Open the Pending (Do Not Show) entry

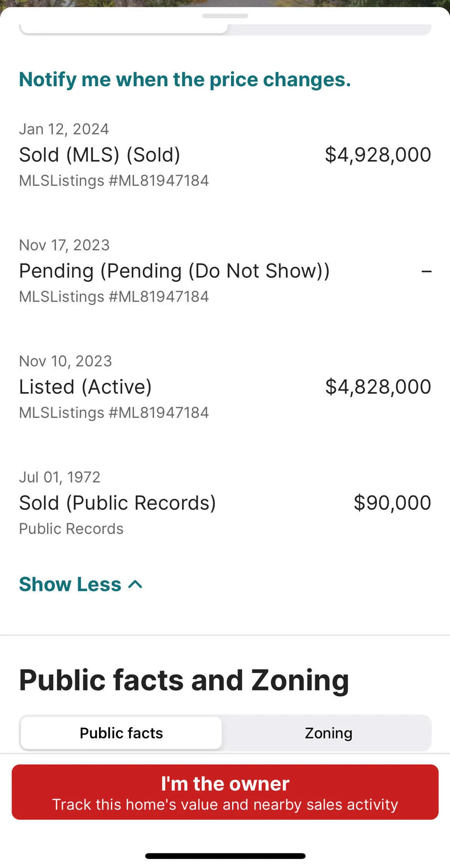(x=174, y=271)
